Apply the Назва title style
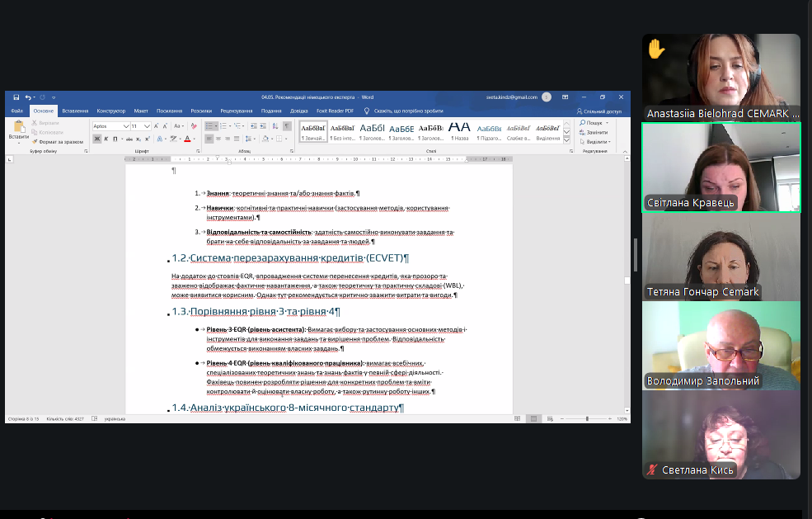The width and height of the screenshot is (812, 519). coord(459,131)
